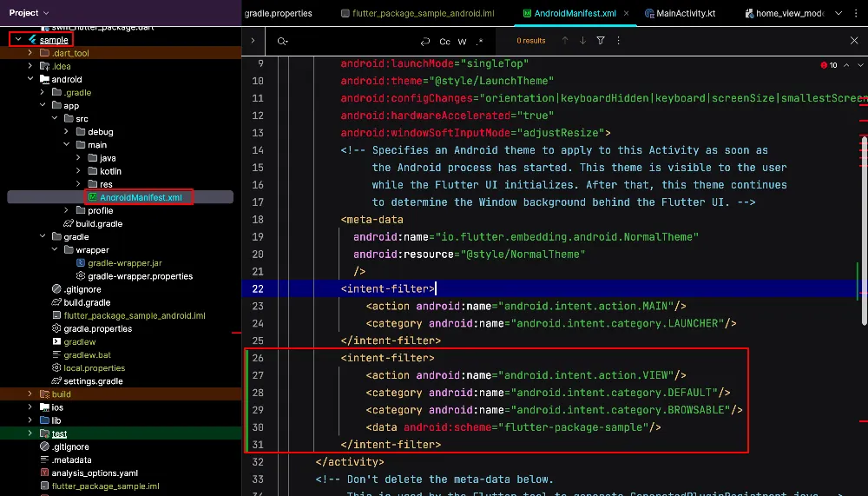Toggle Words (W) option in search
868x496 pixels.
[x=462, y=41]
